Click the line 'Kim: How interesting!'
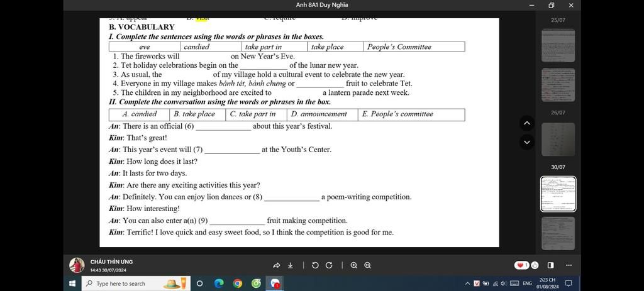644x291 pixels. click(x=144, y=209)
